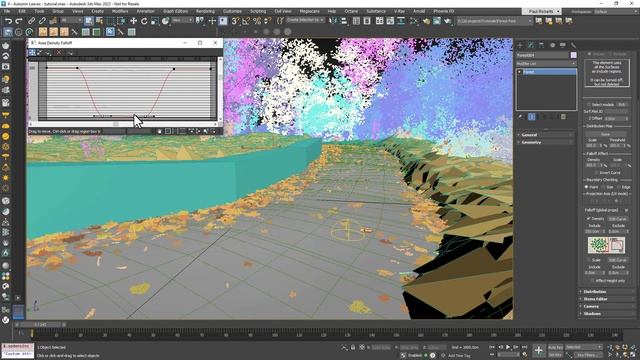
Task: Click the Forest object color swatch
Action: tap(573, 55)
